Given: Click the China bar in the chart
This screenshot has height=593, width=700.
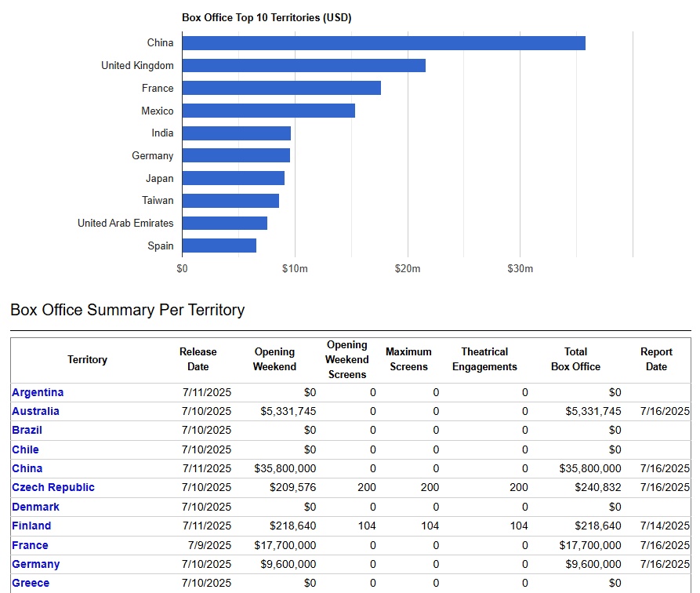Looking at the screenshot, I should point(384,43).
